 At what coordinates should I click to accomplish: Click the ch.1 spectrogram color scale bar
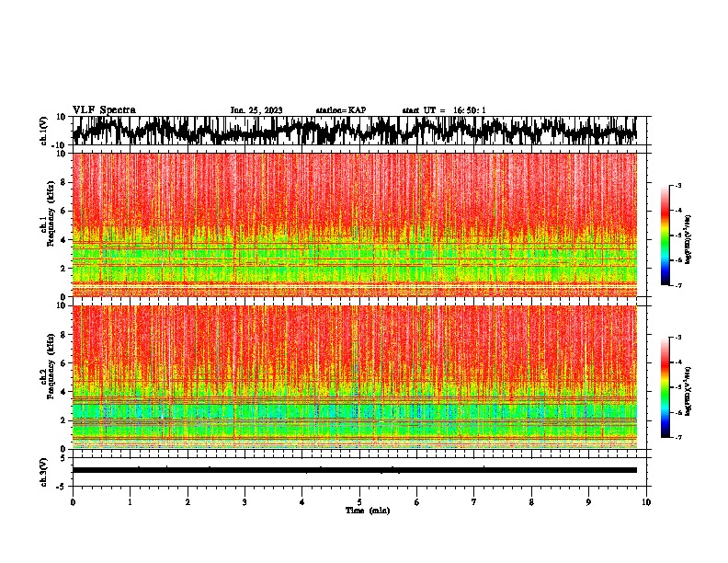click(x=665, y=236)
